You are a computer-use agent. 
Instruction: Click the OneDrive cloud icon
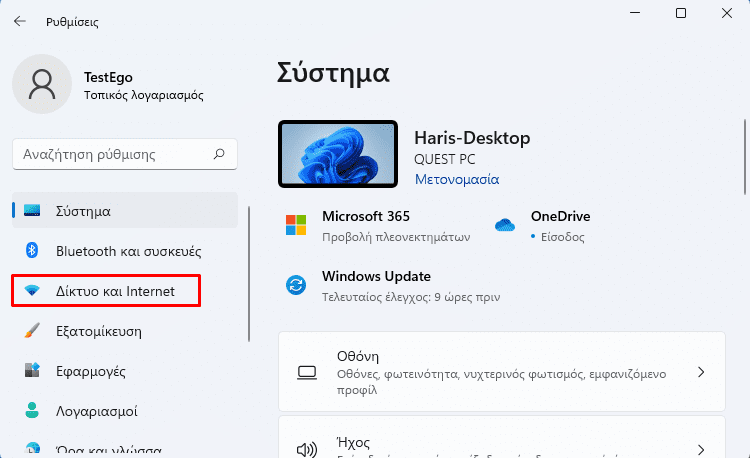[x=505, y=225]
